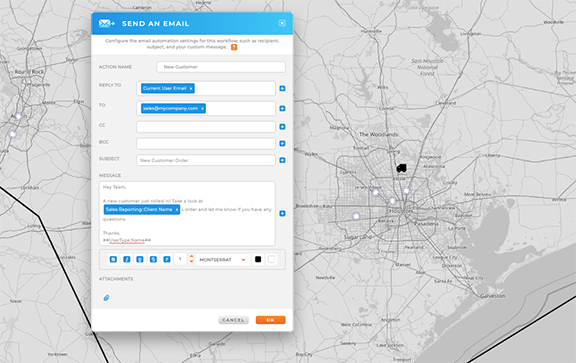Close the Send an Email dialog
576x363 pixels.
click(282, 23)
